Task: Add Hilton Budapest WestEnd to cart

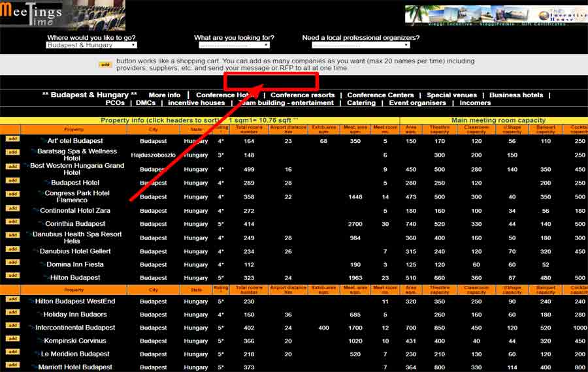Action: coord(12,299)
